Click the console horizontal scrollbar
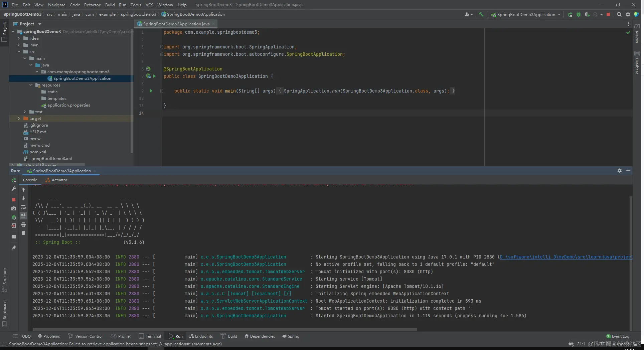 click(x=224, y=330)
